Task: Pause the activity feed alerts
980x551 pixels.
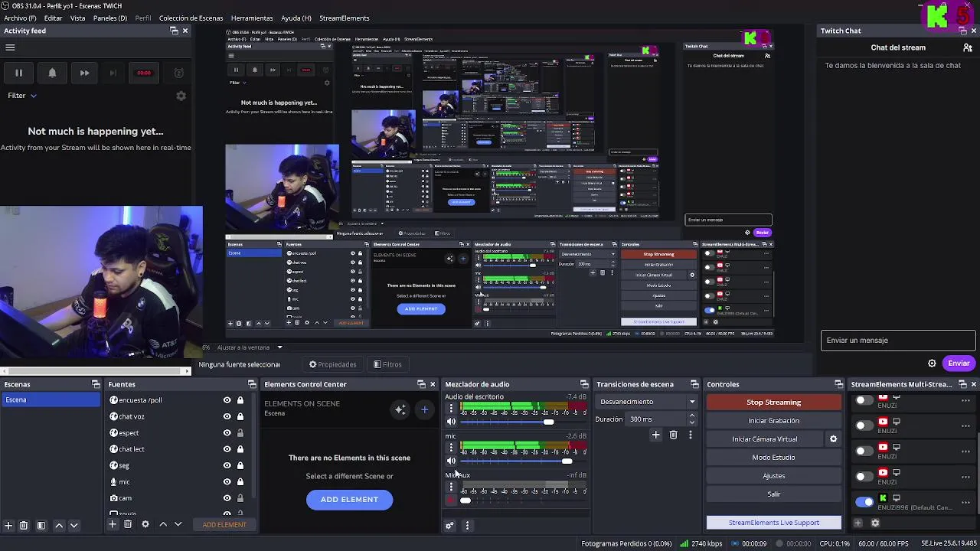Action: pos(18,73)
